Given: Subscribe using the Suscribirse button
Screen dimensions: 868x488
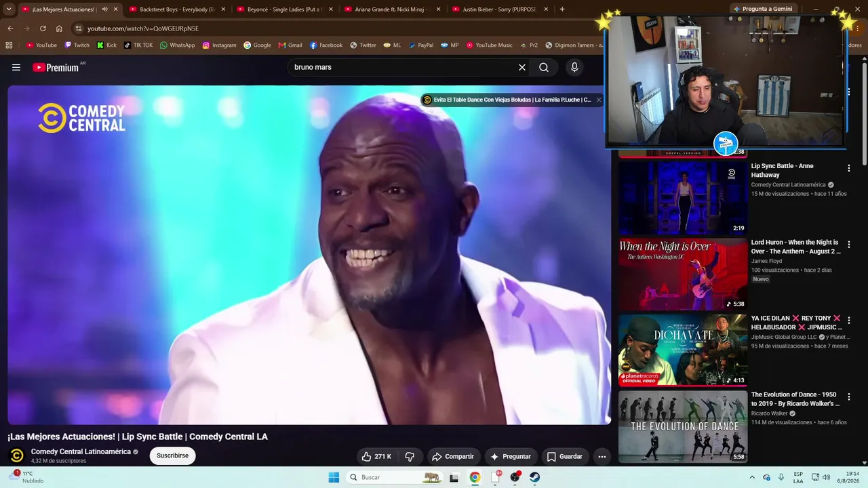Looking at the screenshot, I should [x=172, y=455].
